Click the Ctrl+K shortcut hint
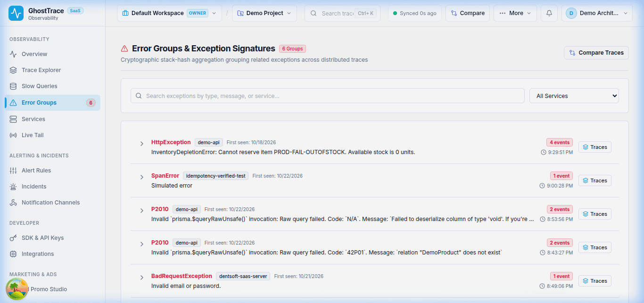 point(366,13)
